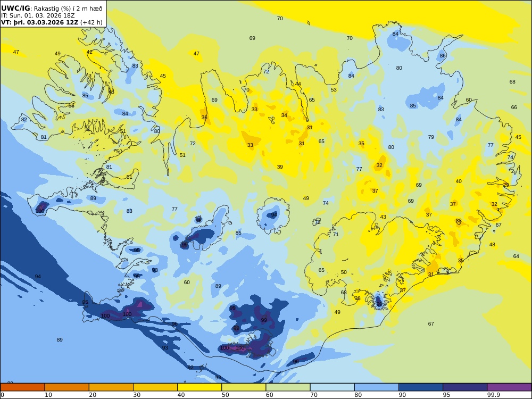532x399 pixels.
Task: Click the humidity value '36' on the map
Action: click(x=204, y=118)
